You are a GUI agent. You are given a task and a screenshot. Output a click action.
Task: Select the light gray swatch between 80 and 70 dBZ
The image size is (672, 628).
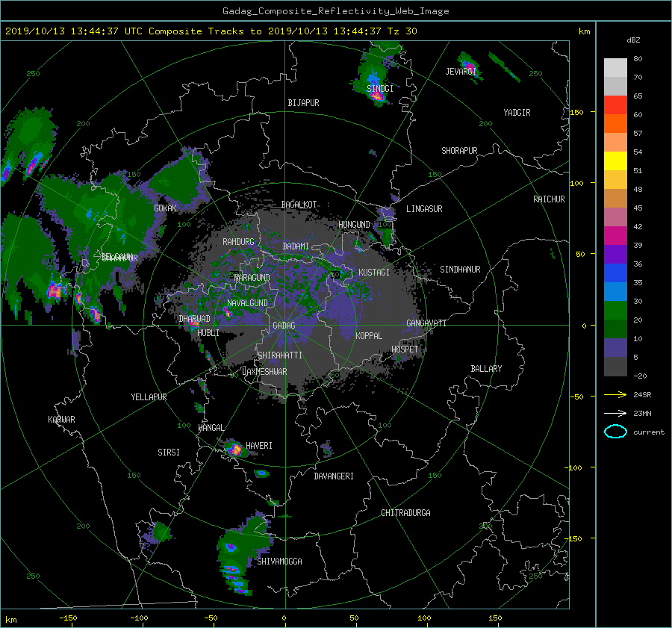point(615,68)
